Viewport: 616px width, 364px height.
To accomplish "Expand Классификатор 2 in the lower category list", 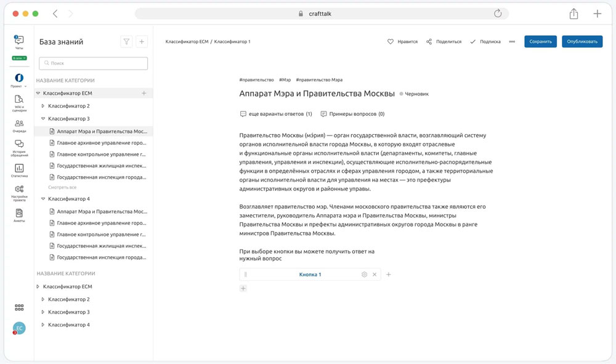I will [x=43, y=299].
